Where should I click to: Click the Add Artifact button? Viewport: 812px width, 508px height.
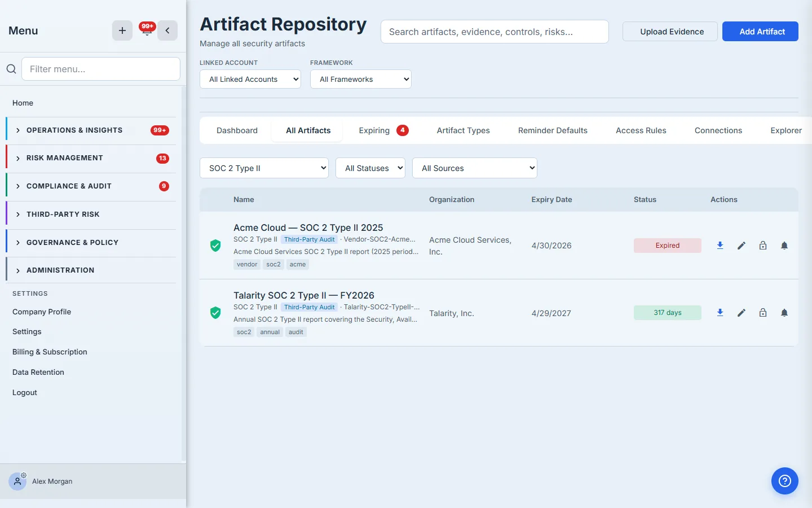pos(760,32)
